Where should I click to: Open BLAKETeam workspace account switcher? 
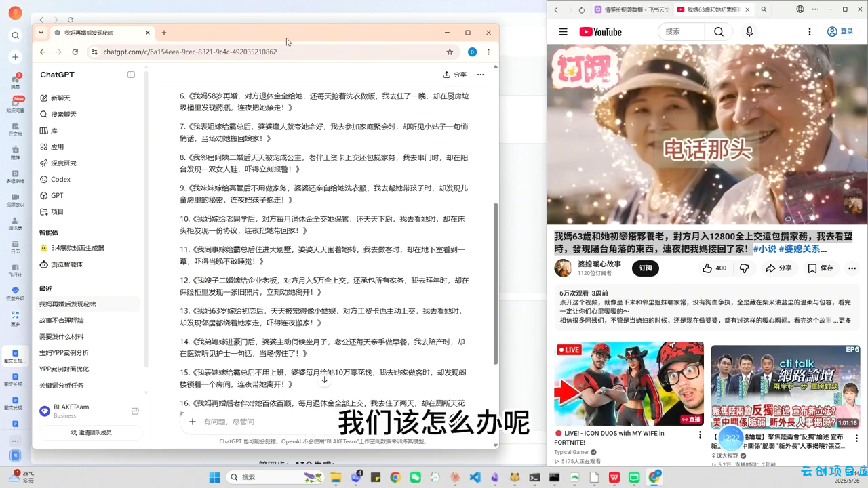point(88,411)
